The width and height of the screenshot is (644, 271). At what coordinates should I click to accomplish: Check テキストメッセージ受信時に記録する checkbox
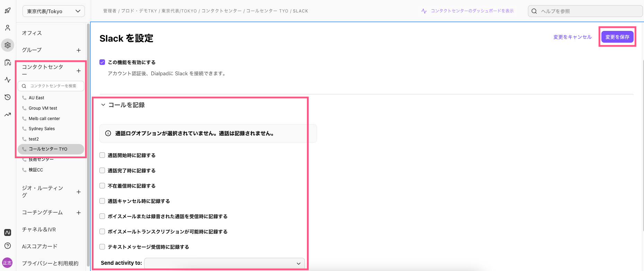tap(102, 247)
